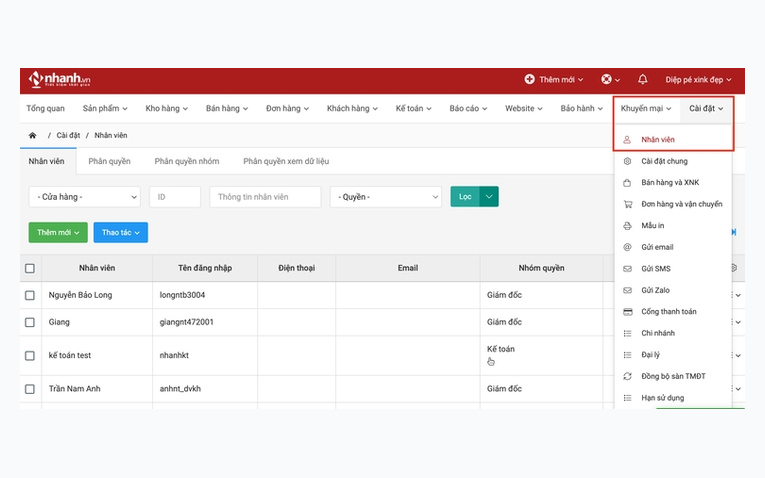Screen dimensions: 765x478
Task: Click Cài đặt in the breadcrumb
Action: [68, 135]
